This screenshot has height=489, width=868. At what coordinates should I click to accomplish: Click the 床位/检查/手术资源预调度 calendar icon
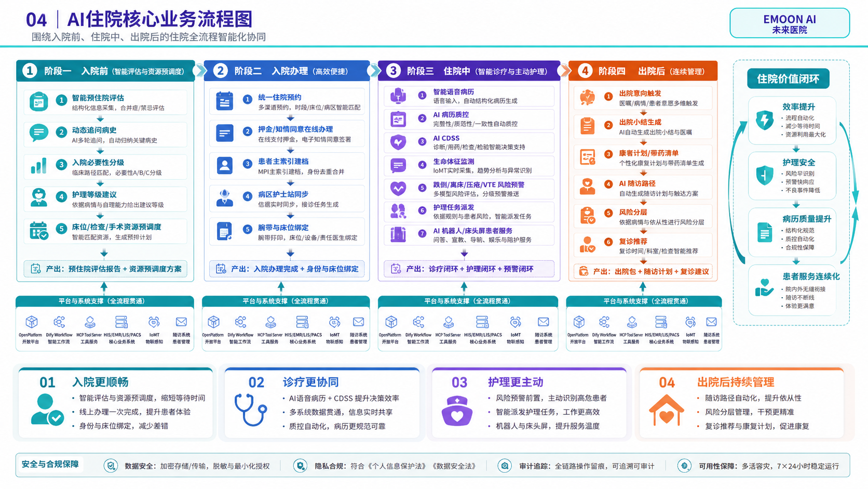pyautogui.click(x=38, y=230)
